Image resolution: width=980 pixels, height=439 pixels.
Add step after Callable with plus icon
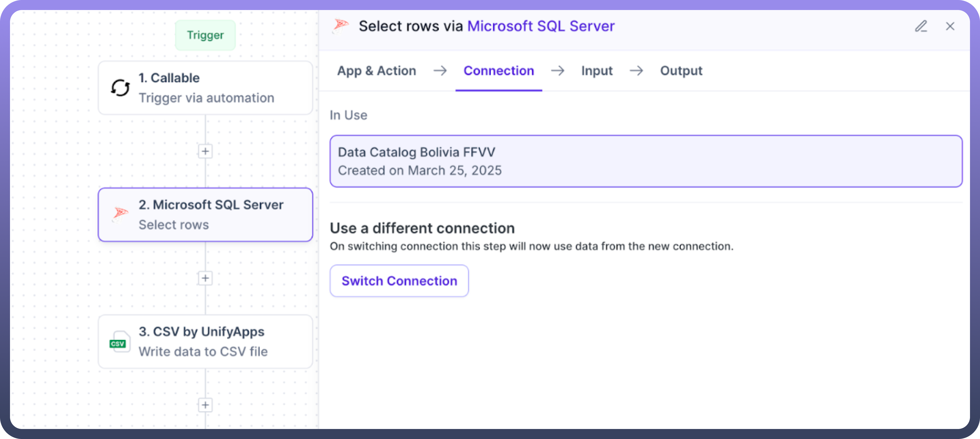click(x=205, y=151)
